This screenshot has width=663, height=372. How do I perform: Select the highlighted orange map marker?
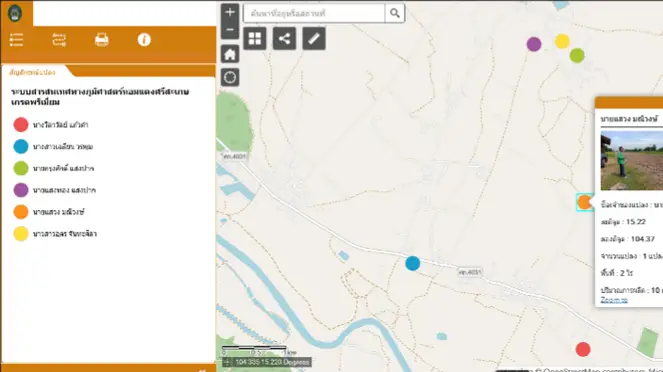point(584,202)
